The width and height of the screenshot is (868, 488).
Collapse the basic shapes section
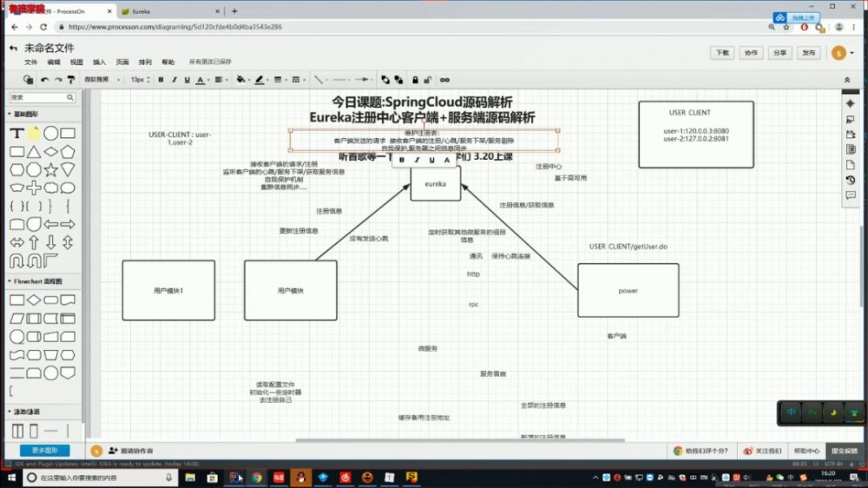[x=23, y=114]
